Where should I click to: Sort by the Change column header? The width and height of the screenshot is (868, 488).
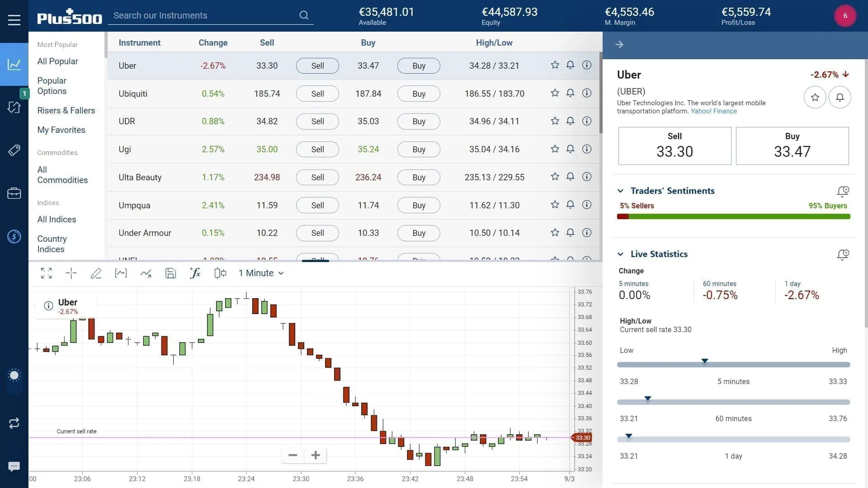[x=213, y=42]
